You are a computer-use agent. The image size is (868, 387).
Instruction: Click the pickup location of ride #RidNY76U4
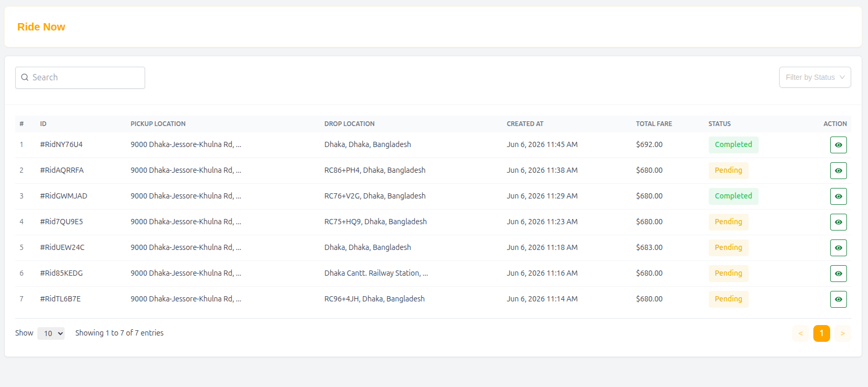pyautogui.click(x=186, y=144)
